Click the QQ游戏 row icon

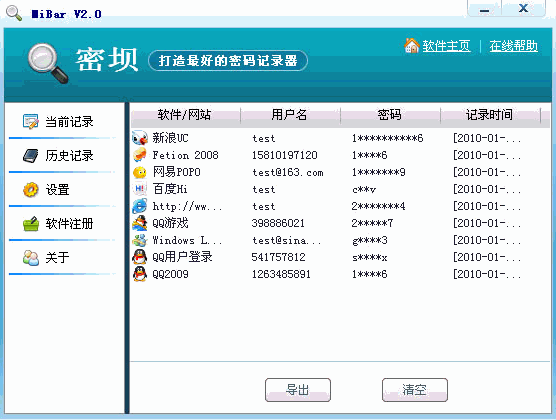140,223
